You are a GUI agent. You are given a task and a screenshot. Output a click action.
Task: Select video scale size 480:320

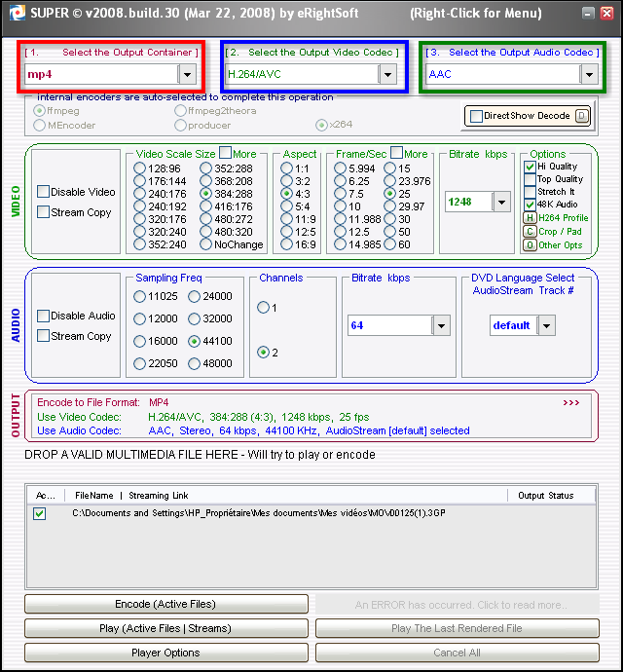[205, 232]
